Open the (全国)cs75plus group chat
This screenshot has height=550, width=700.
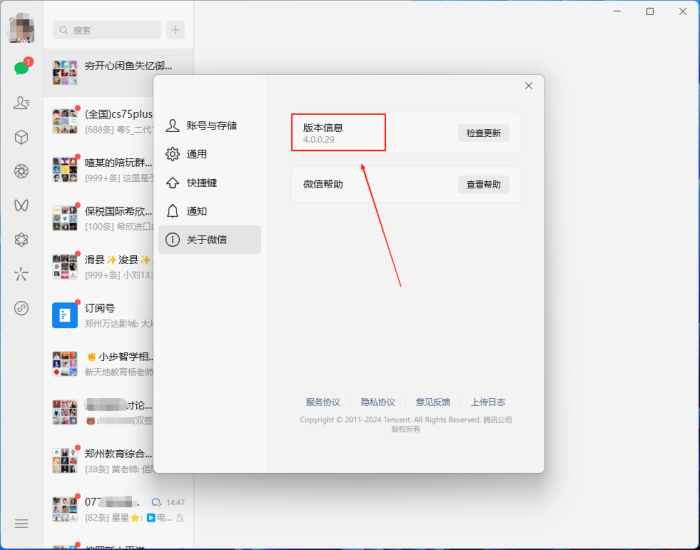[x=99, y=121]
